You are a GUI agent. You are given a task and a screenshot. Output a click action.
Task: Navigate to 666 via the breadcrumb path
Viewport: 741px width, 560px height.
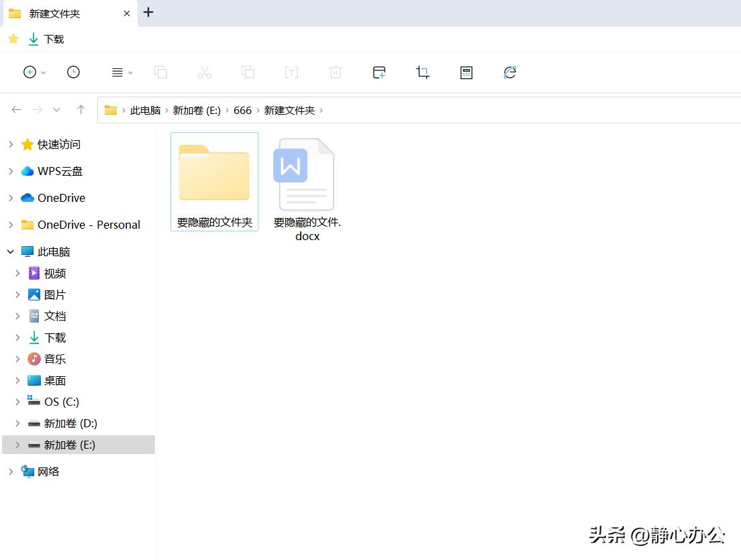click(242, 110)
